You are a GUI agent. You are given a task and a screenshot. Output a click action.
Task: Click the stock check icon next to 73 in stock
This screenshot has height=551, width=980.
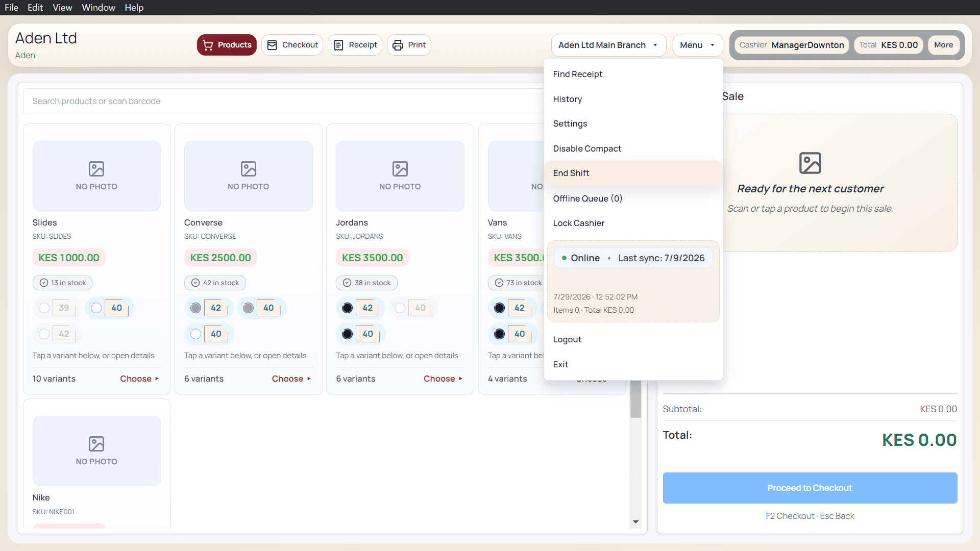point(499,283)
